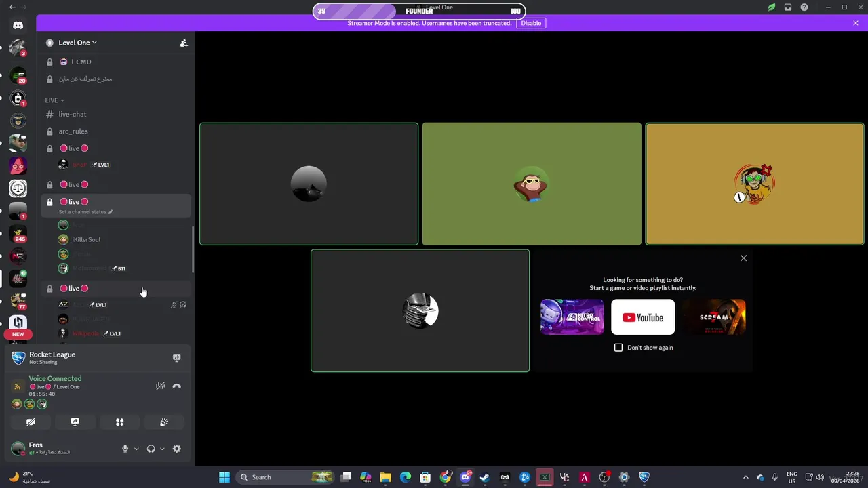Click the Founder level progress bar
Viewport: 868px width, 488px height.
[419, 11]
